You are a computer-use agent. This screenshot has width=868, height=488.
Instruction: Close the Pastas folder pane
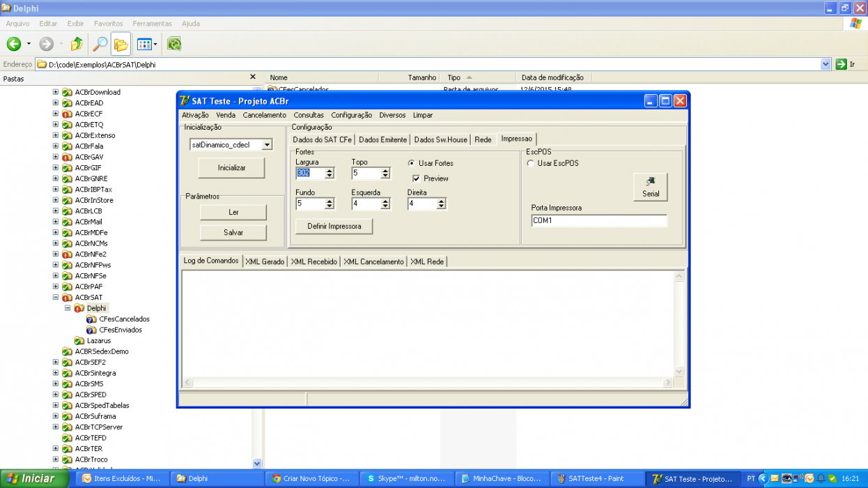[254, 77]
